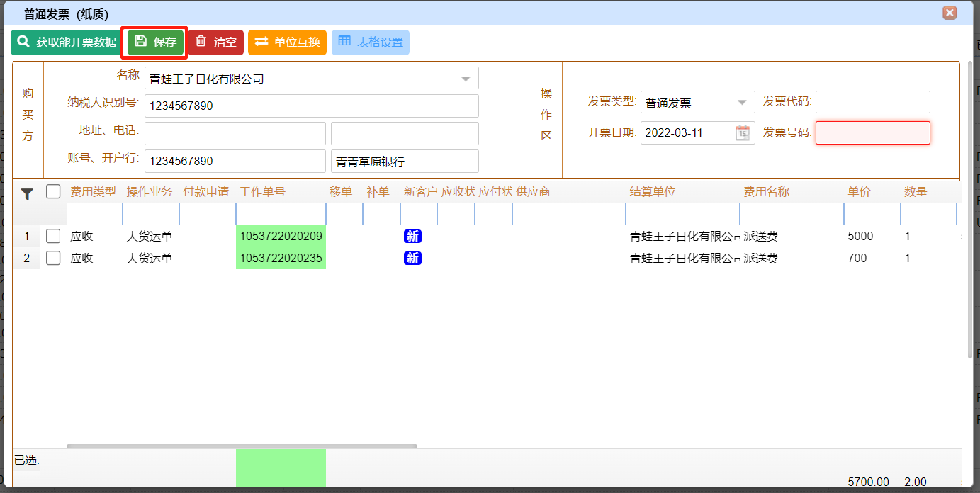Image resolution: width=980 pixels, height=493 pixels.
Task: Click the 发票号码 input field
Action: [872, 133]
